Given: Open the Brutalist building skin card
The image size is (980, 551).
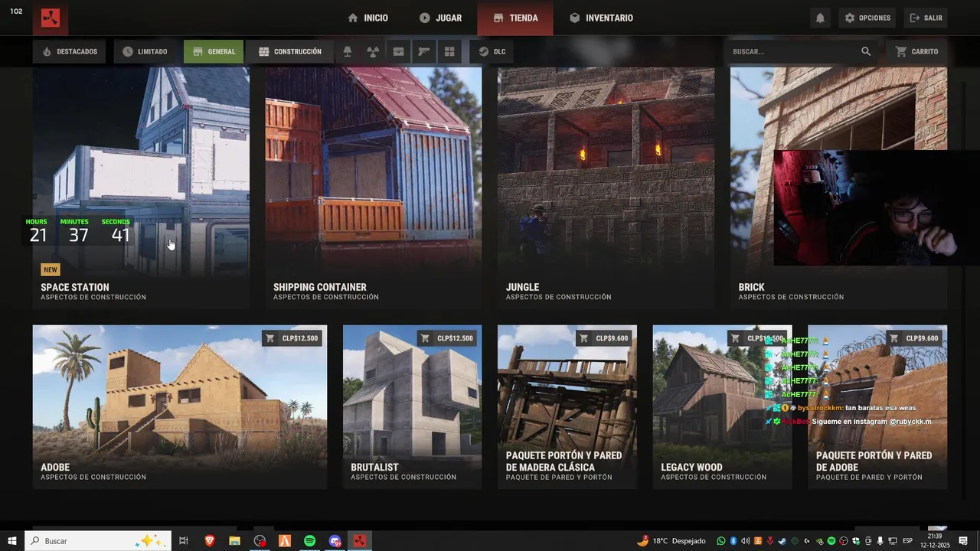Looking at the screenshot, I should 412,407.
